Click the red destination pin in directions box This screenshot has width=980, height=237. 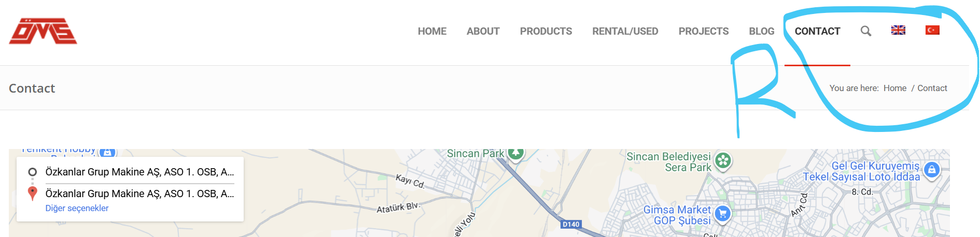click(x=32, y=194)
